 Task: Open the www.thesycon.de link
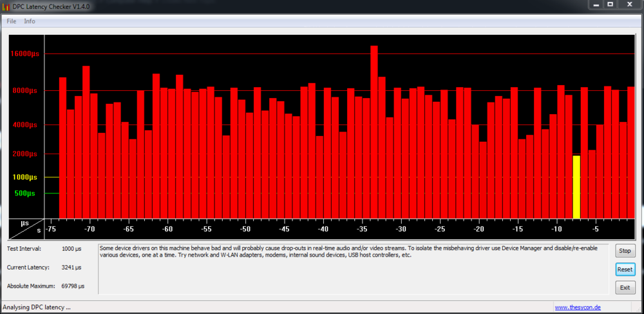point(578,308)
